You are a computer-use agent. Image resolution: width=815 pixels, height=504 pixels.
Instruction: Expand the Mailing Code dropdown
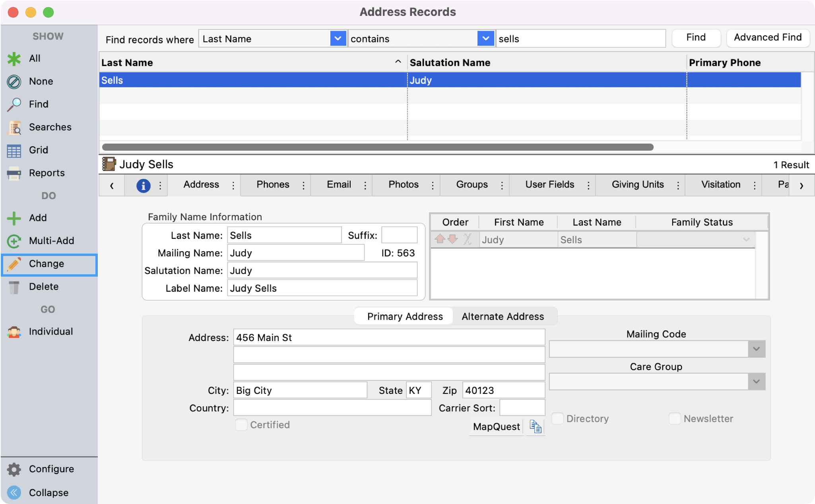[x=756, y=349]
